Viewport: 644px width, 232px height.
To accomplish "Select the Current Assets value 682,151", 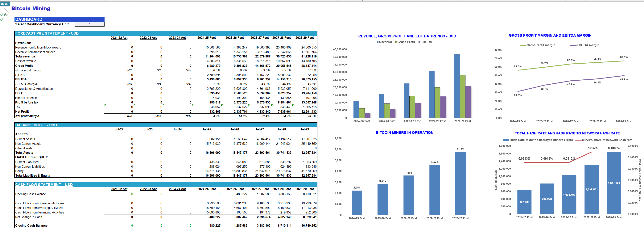I will (215, 139).
